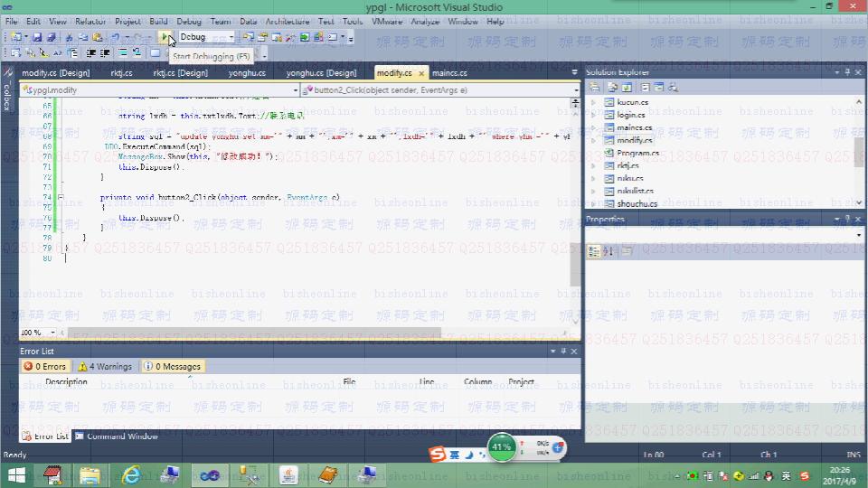
Task: Open the Properties object selector dropdown
Action: click(x=859, y=235)
